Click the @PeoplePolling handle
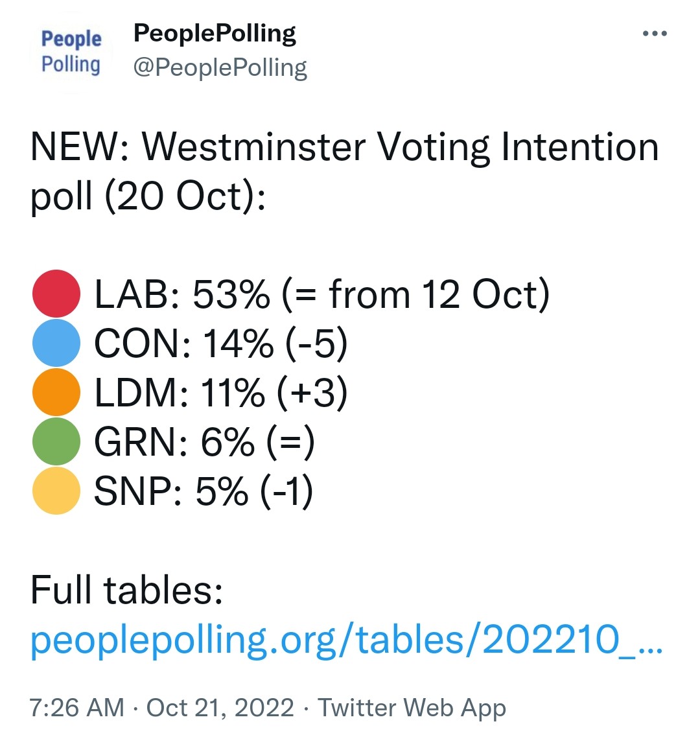 pyautogui.click(x=220, y=68)
